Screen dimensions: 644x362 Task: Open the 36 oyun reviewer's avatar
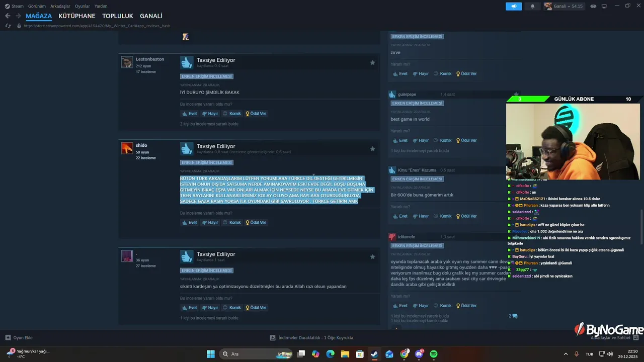click(127, 256)
